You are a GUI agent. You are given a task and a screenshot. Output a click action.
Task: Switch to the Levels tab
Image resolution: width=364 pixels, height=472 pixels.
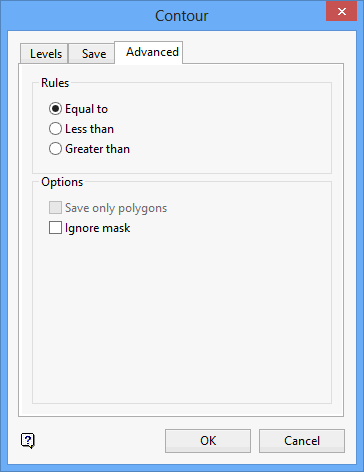44,53
